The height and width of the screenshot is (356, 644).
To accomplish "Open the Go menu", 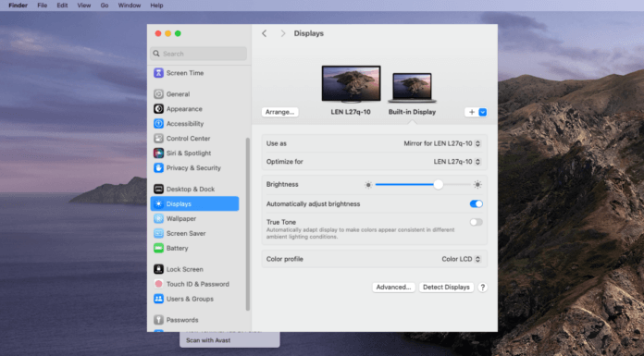I will point(105,6).
